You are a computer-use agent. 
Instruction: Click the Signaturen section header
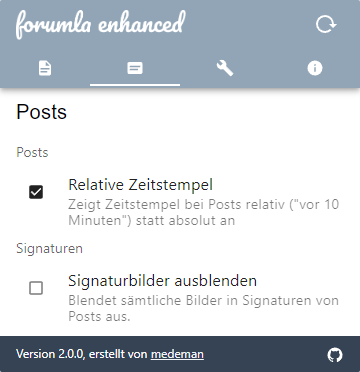[x=49, y=249]
